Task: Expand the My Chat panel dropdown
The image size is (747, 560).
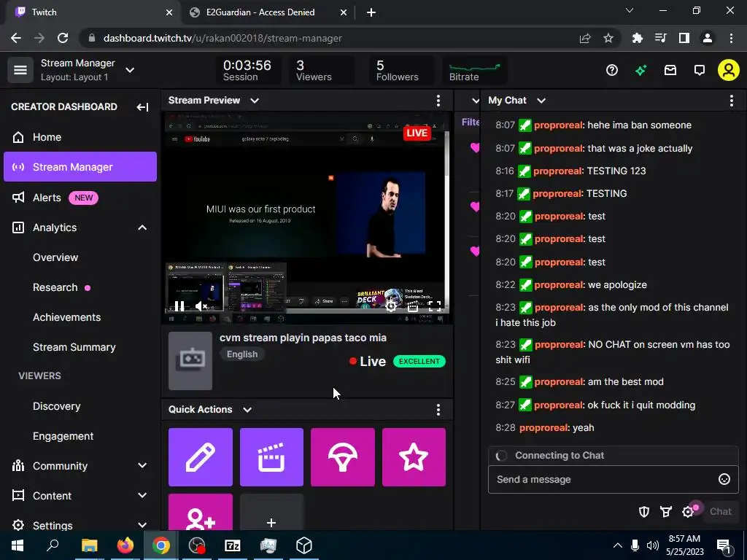Action: 541,101
